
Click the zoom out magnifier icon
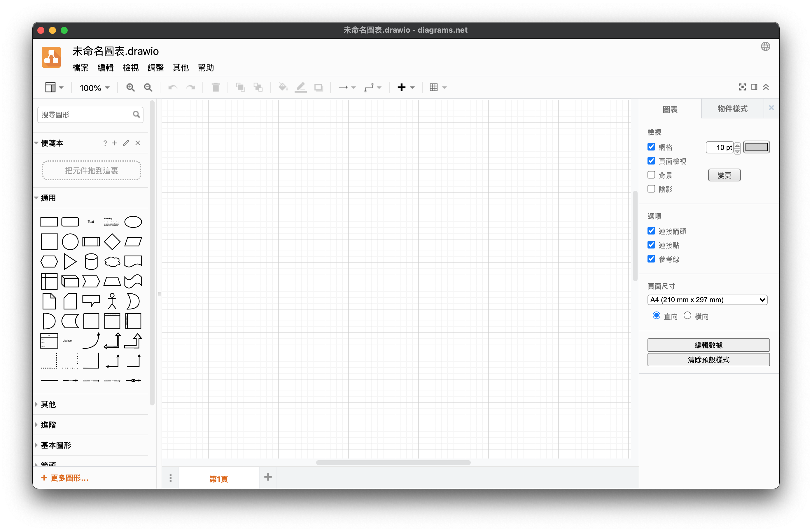click(x=148, y=87)
